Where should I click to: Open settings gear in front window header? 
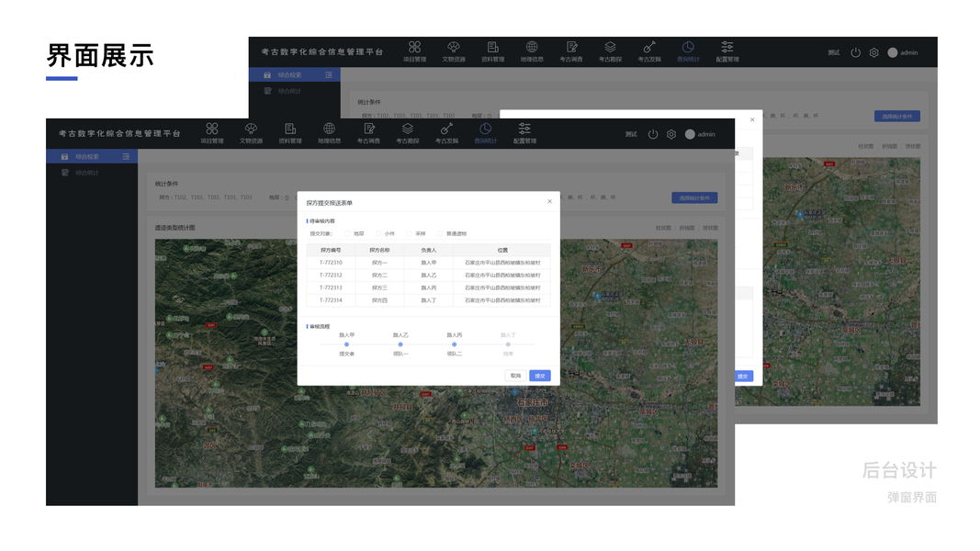coord(671,134)
